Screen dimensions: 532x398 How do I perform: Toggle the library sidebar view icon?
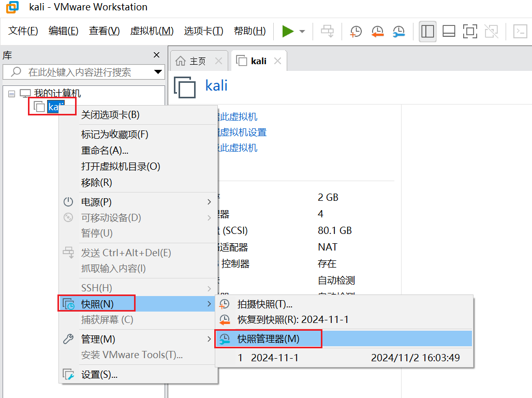point(427,32)
